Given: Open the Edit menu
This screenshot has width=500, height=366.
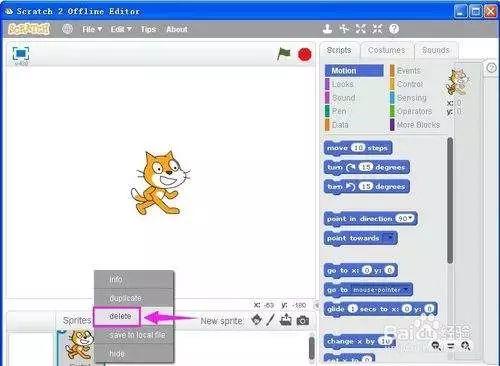Looking at the screenshot, I should coord(121,29).
